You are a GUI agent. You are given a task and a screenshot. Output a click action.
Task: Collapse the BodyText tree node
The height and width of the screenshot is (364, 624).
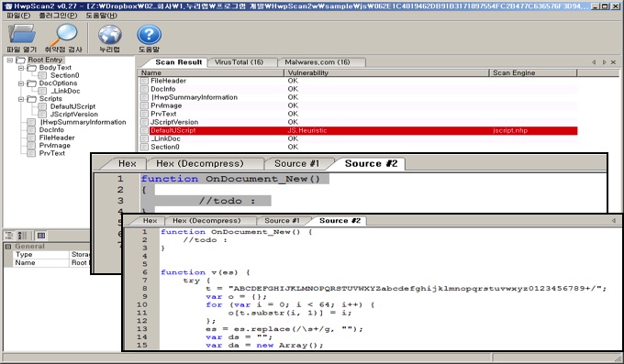[21, 68]
